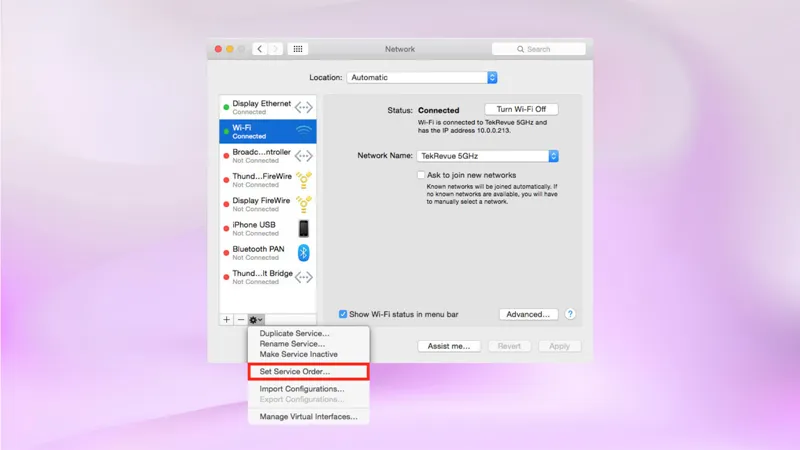Click the Revert button
The height and width of the screenshot is (450, 800).
point(509,346)
